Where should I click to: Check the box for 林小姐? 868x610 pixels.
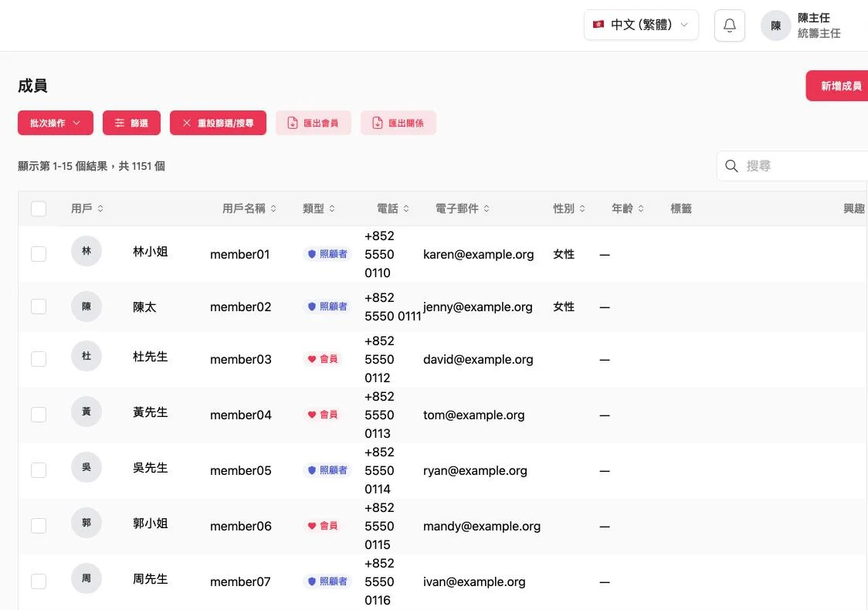tap(39, 254)
